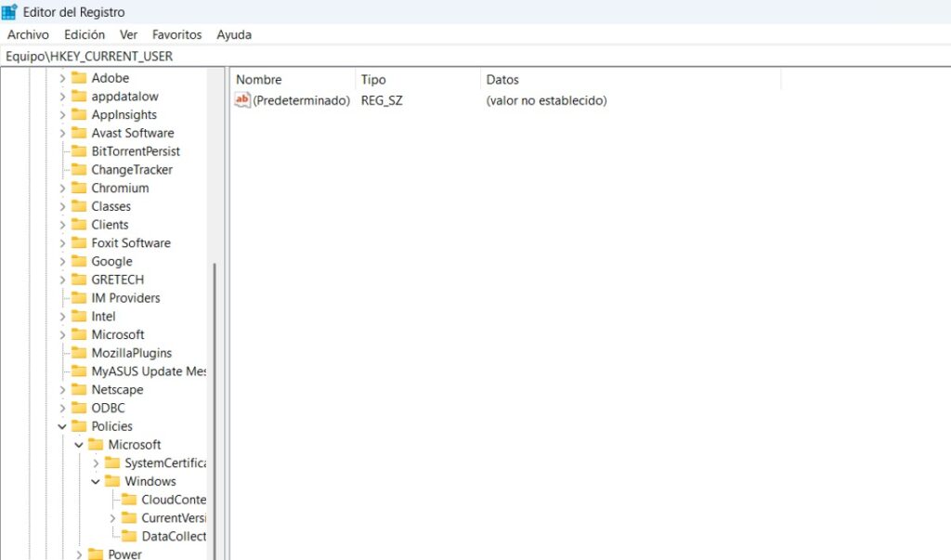The image size is (951, 560).
Task: Expand the SystemCertificates key
Action: coord(95,462)
